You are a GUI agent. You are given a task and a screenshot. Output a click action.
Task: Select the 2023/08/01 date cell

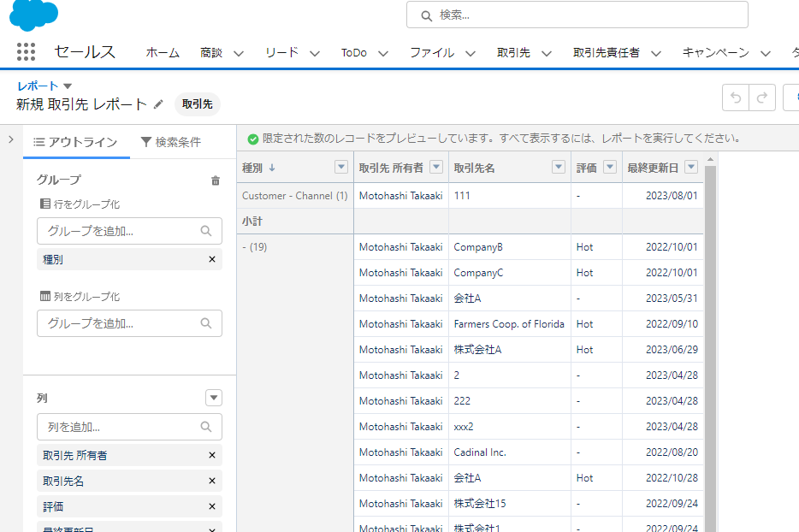point(662,196)
